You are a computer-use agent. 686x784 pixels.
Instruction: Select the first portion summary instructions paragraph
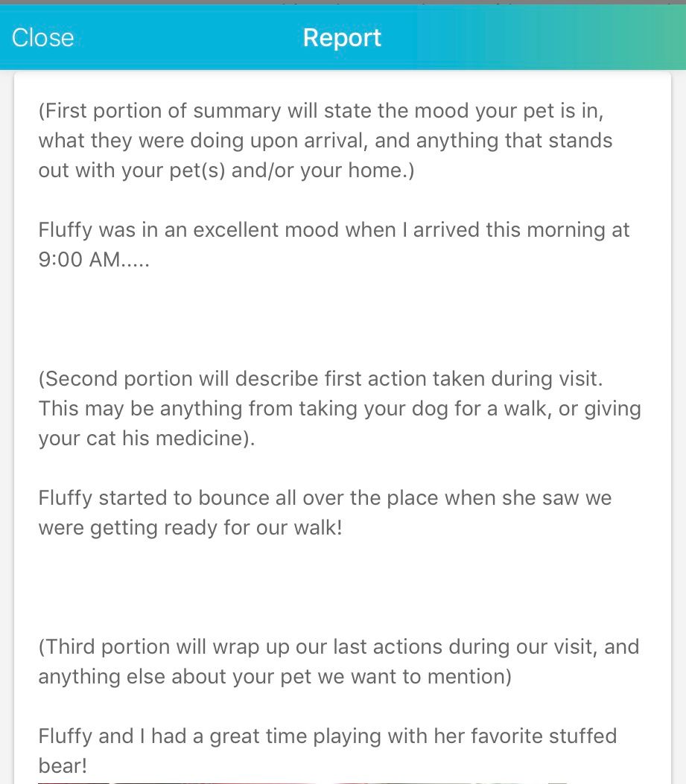click(x=325, y=141)
